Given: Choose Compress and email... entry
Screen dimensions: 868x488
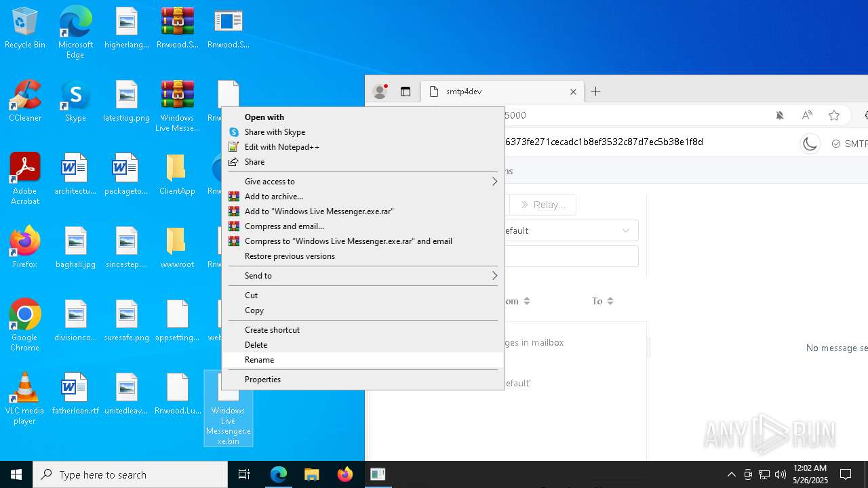Looking at the screenshot, I should pos(363,226).
